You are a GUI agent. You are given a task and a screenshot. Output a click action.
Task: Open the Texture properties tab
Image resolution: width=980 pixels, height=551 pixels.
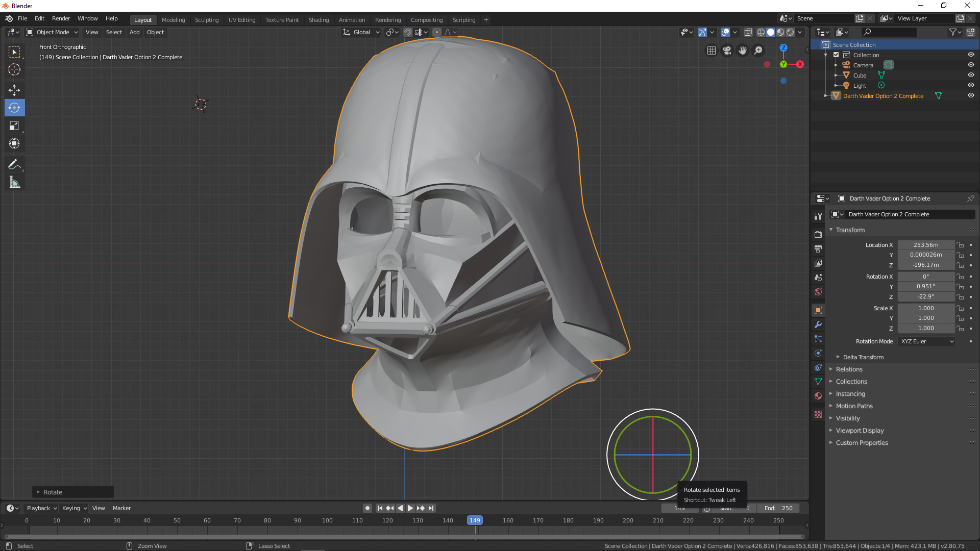point(818,414)
